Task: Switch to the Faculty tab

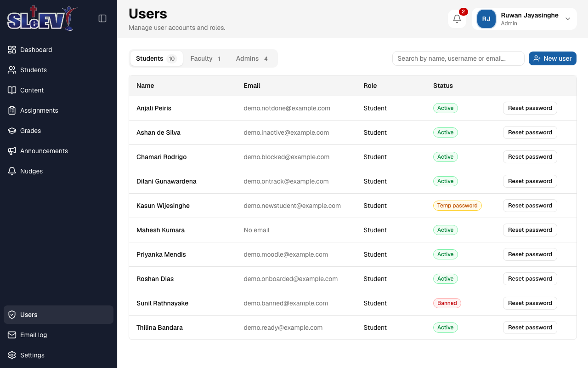Action: (206, 58)
